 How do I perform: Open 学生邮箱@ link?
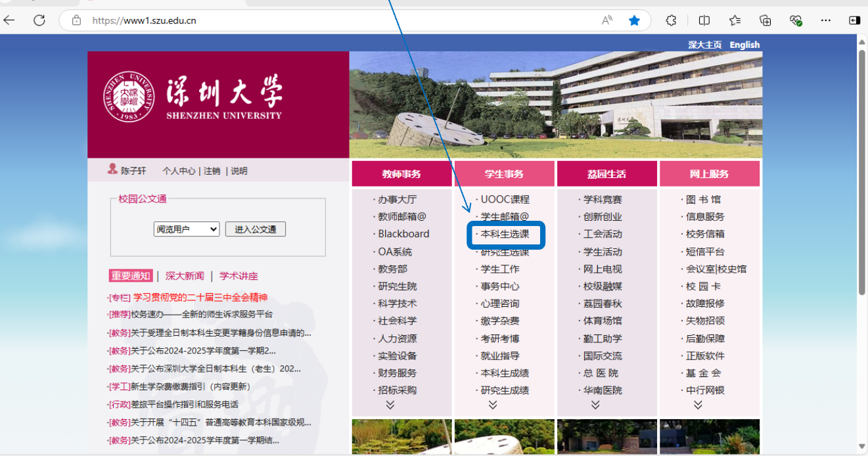(x=505, y=216)
